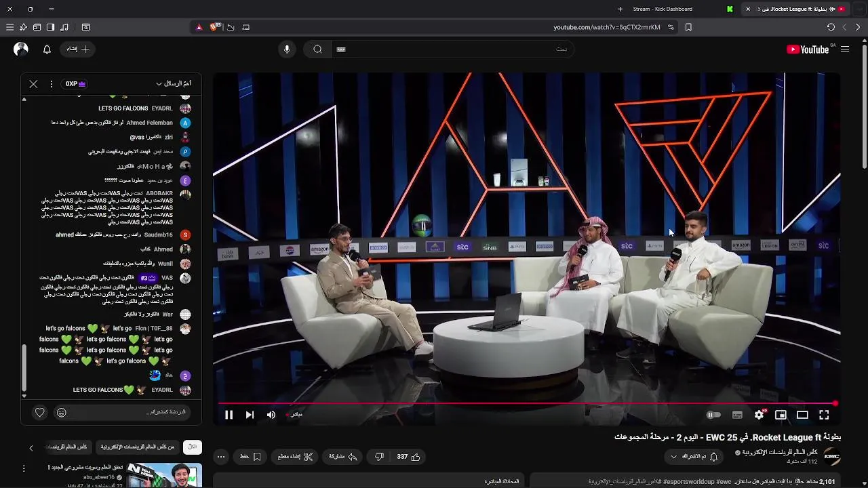
Task: Open live chat options three-dot menu
Action: coord(51,84)
